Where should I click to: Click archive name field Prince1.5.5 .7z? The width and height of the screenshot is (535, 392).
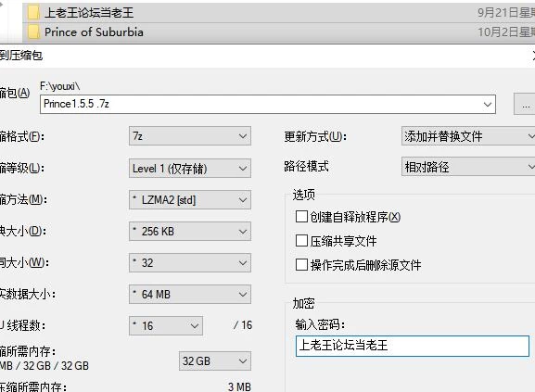268,105
